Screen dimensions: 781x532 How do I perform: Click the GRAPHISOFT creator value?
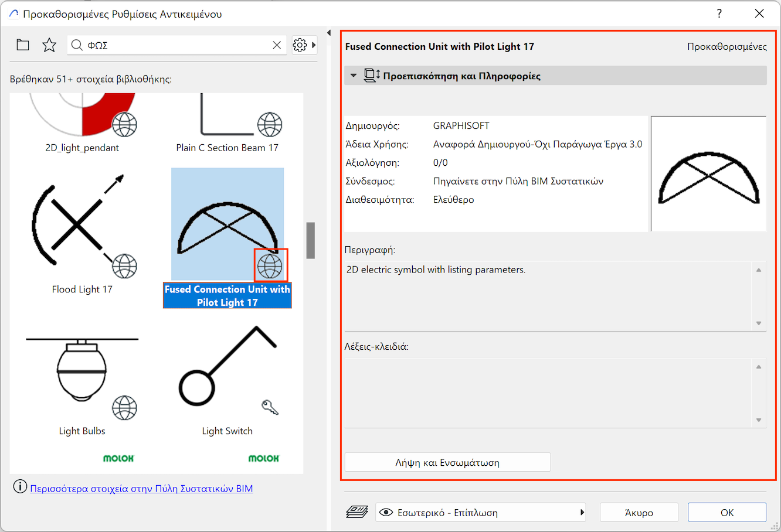click(461, 125)
